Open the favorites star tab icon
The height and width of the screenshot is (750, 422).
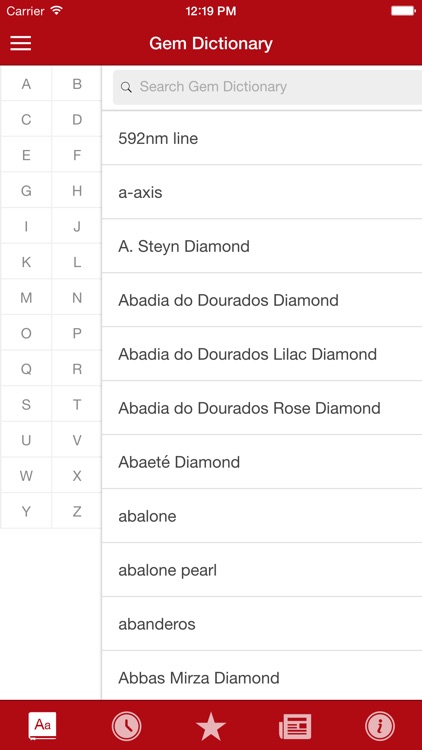pyautogui.click(x=211, y=726)
